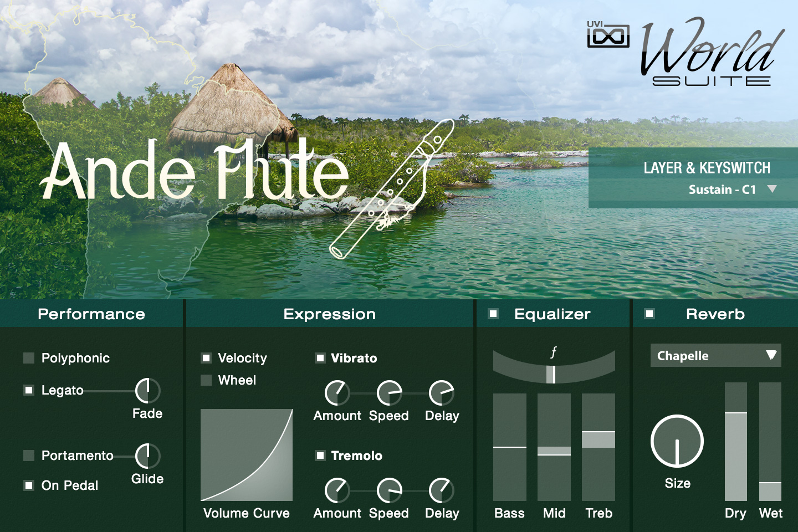Viewport: 798px width, 532px height.
Task: Uncheck the Velocity option
Action: [x=206, y=358]
